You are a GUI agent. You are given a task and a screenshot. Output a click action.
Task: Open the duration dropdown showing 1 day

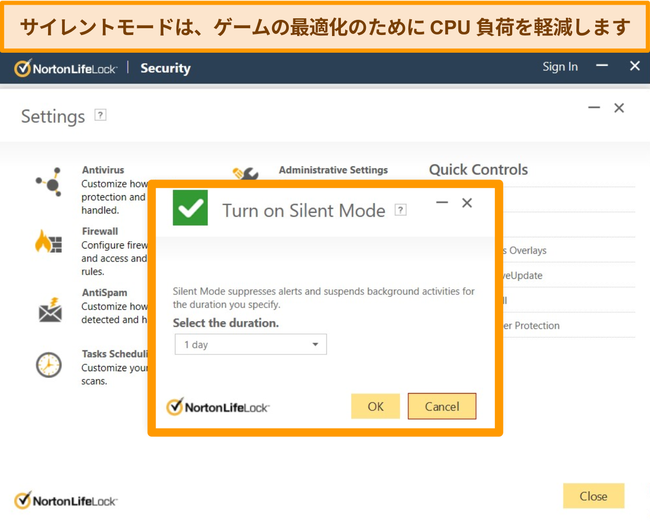250,345
